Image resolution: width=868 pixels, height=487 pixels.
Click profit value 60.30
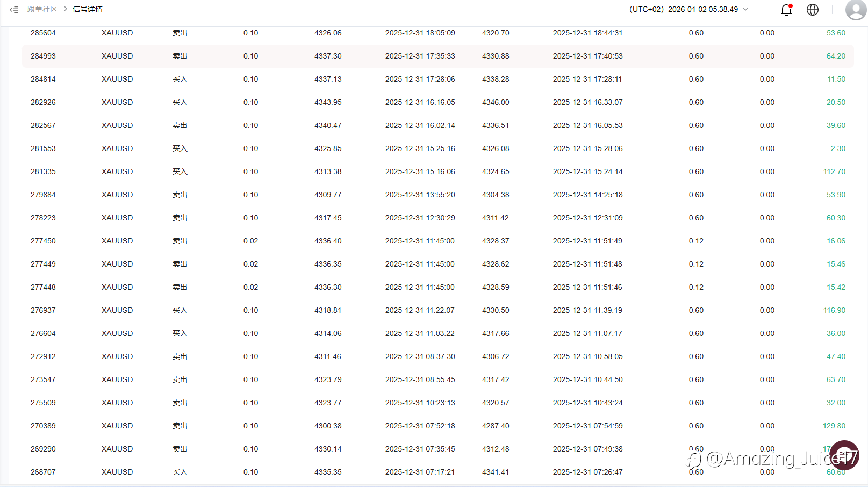[836, 218]
